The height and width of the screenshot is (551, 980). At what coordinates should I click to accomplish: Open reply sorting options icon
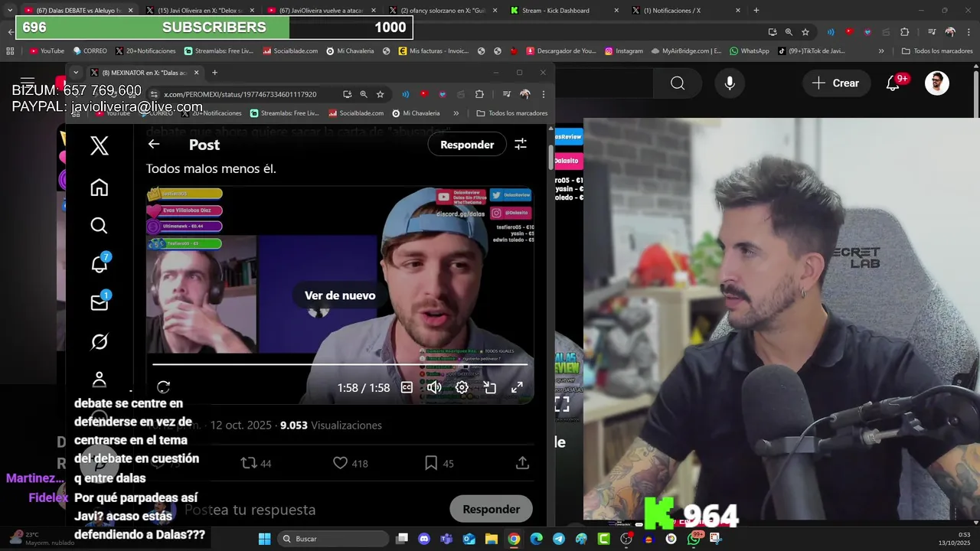[x=521, y=144]
